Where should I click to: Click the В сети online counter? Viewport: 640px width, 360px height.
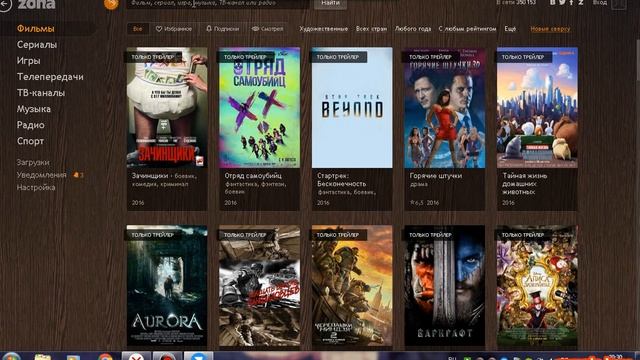pos(516,2)
